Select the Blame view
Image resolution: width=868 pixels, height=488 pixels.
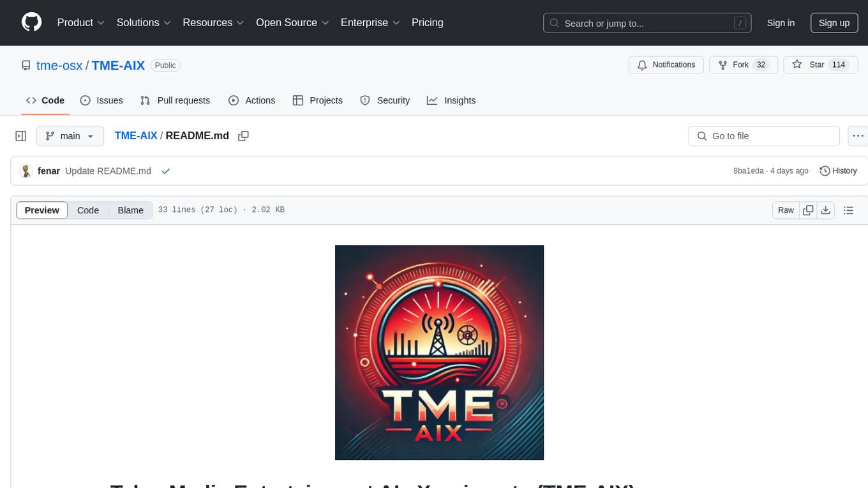(130, 210)
